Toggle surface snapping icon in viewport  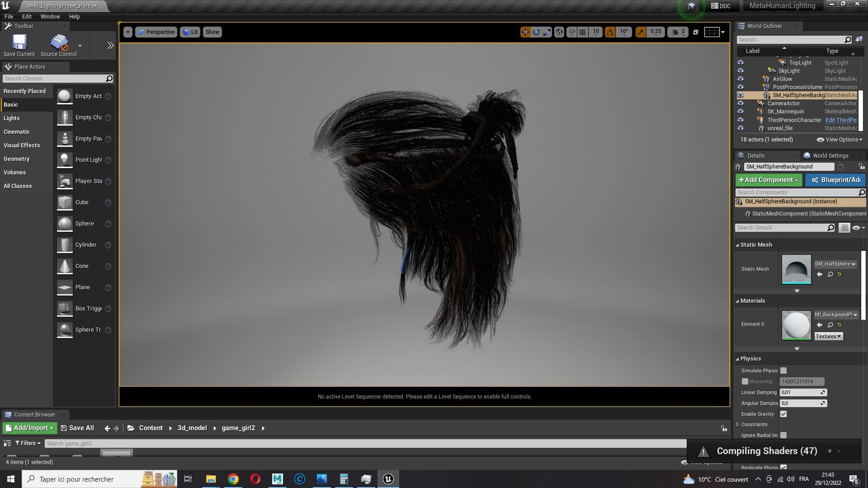click(x=571, y=32)
